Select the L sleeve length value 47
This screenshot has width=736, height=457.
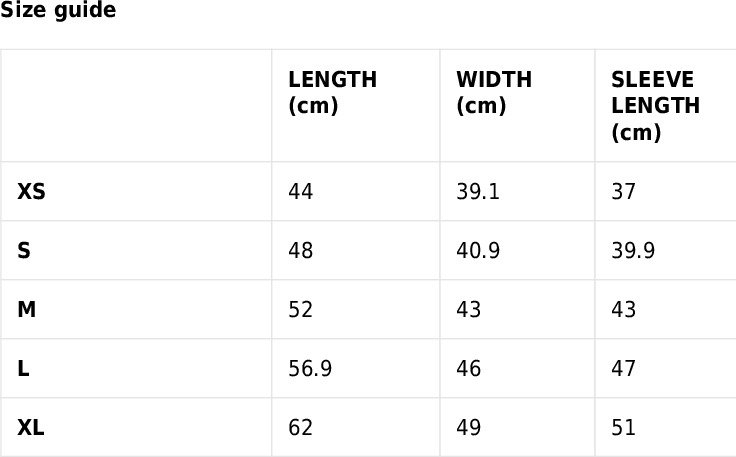tap(623, 368)
